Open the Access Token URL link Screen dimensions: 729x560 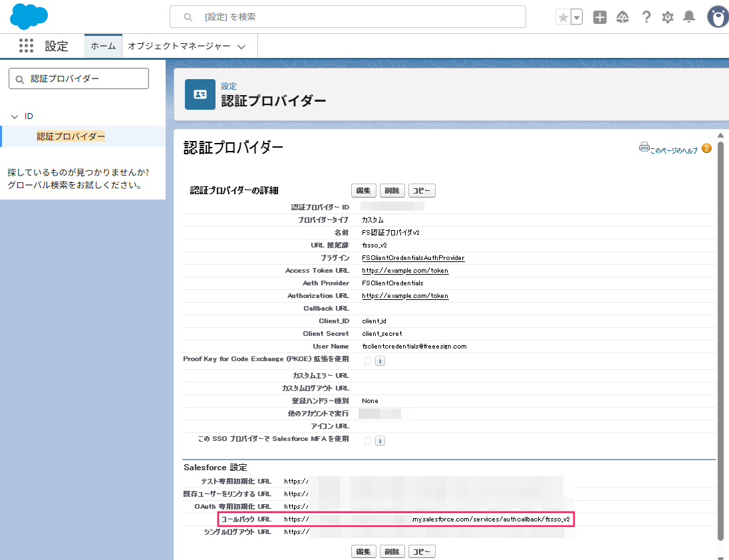[405, 271]
